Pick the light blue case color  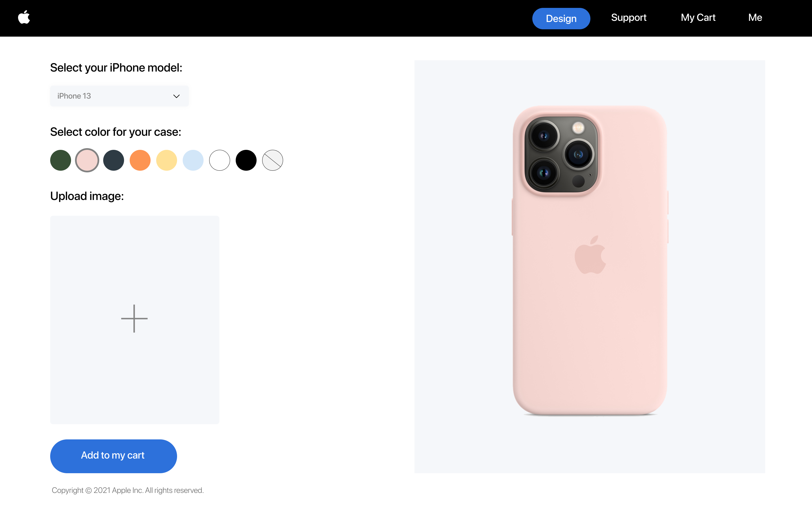click(x=193, y=160)
